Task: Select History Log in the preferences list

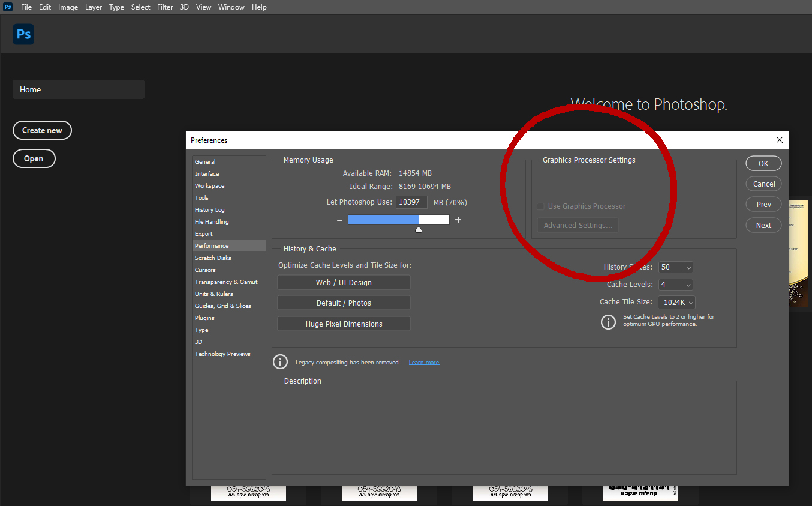Action: (229, 210)
